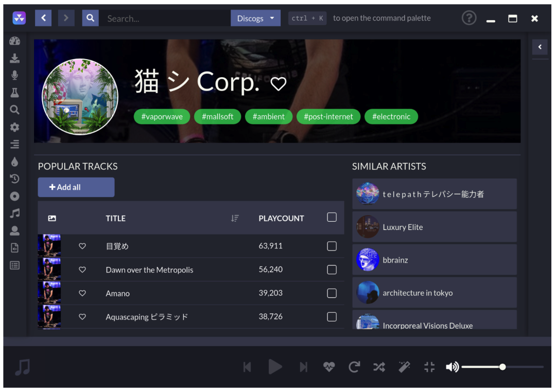
Task: Favorite the track Dawn over the Metropolis
Action: click(x=82, y=270)
